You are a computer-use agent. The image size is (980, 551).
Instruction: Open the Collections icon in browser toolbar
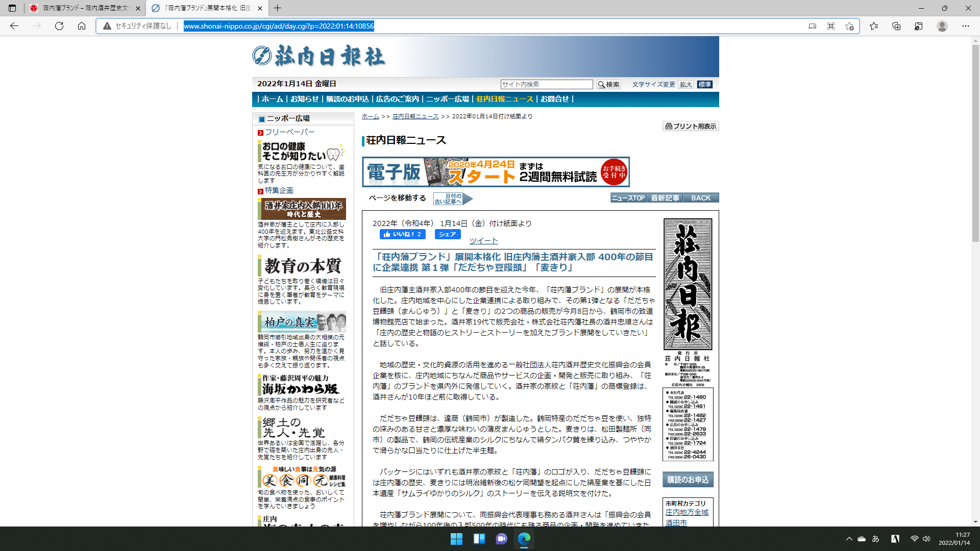pos(896,26)
